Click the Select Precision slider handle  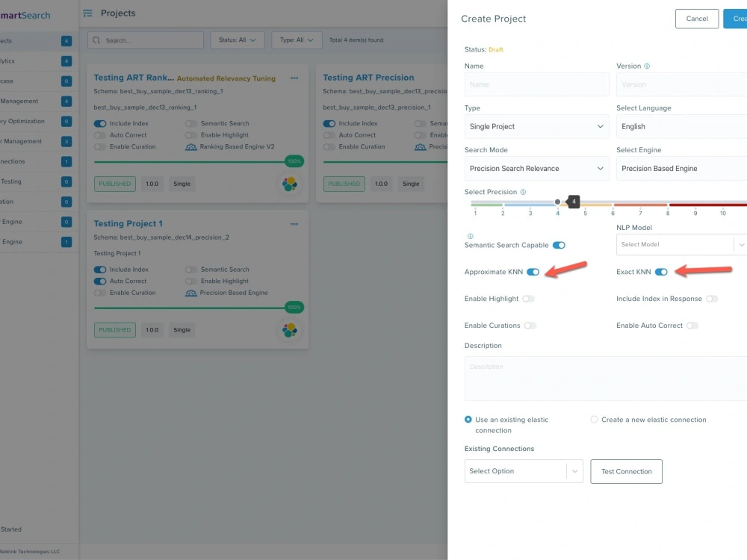point(557,202)
